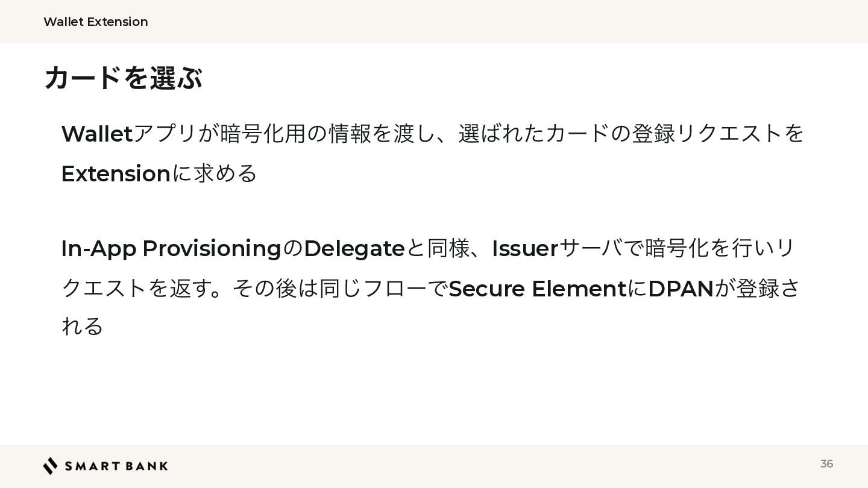Click the phrase その後は同じフローで
The height and width of the screenshot is (488, 868).
coord(341,289)
